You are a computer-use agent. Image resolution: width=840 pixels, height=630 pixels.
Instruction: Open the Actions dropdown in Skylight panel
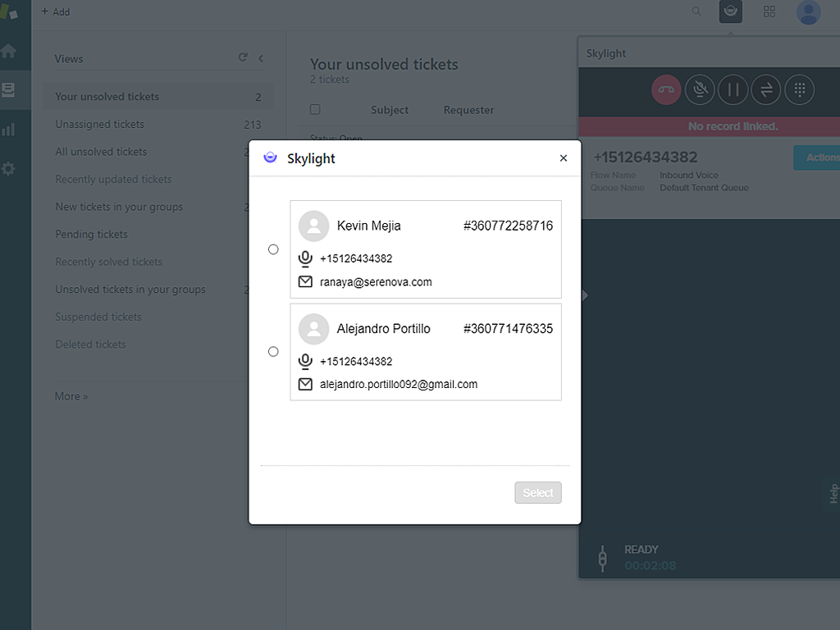tap(816, 157)
